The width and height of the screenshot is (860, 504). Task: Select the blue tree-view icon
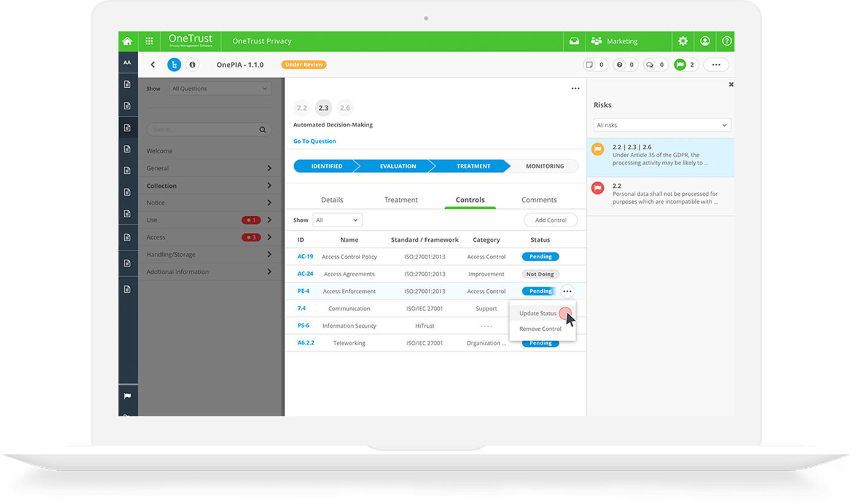(174, 64)
